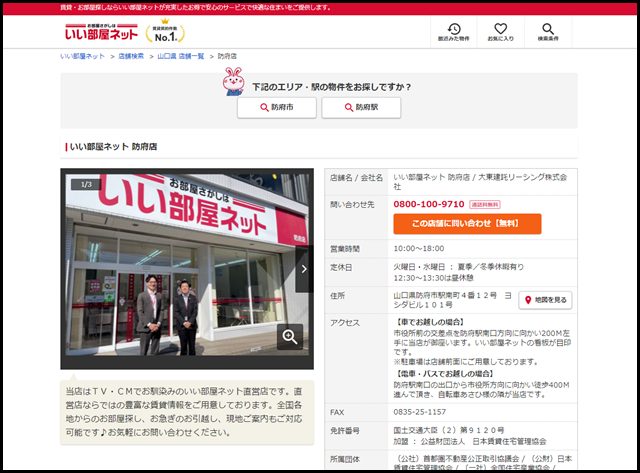Go to いい部屋ネット breadcrumb link
Screen dimensions: 640x473
(x=82, y=56)
